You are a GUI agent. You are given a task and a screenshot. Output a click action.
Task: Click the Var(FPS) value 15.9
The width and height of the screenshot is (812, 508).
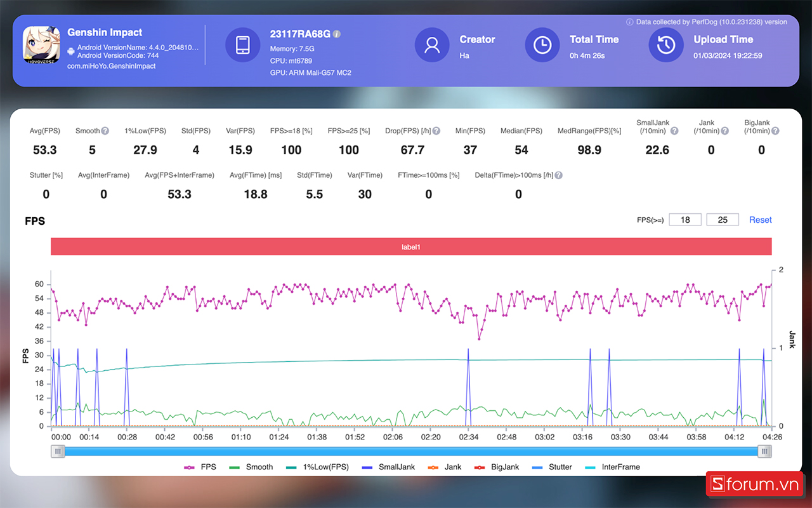[x=240, y=150]
